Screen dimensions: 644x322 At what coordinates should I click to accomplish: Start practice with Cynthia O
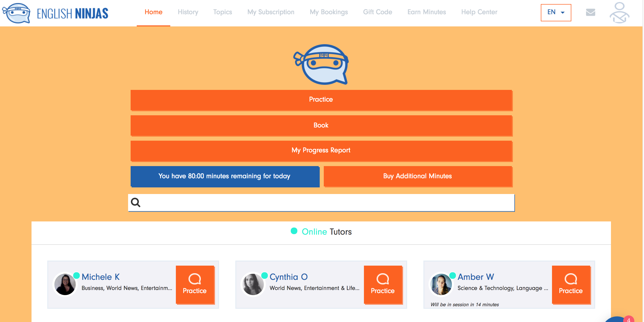click(x=383, y=284)
